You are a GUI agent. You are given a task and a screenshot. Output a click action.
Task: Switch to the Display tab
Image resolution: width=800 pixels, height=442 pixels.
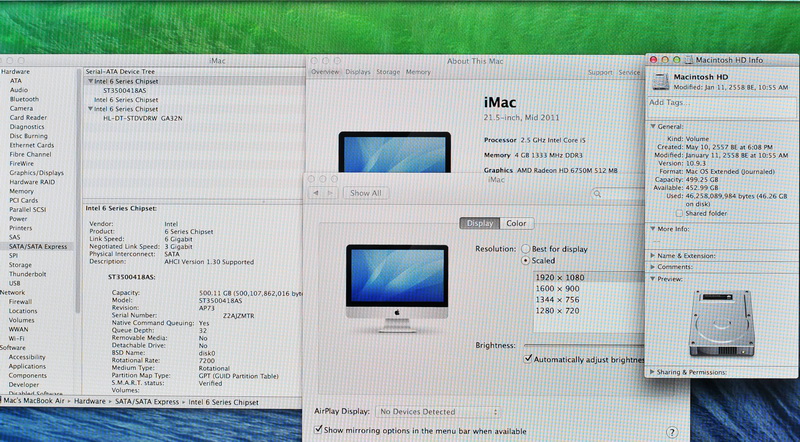(x=480, y=224)
